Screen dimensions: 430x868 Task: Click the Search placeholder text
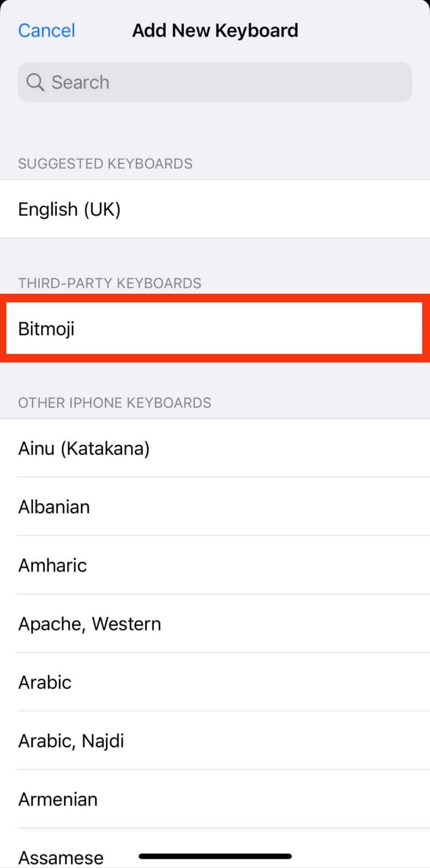(80, 82)
